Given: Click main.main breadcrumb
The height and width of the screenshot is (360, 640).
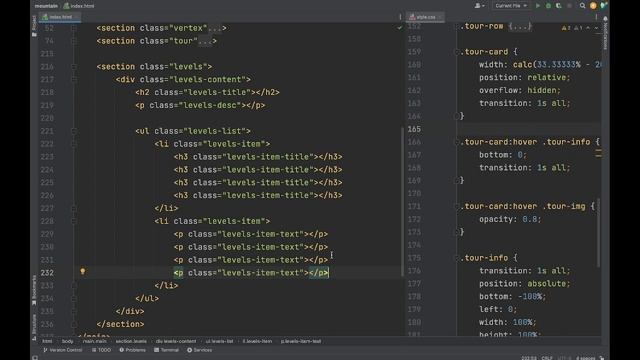Looking at the screenshot, I should click(94, 341).
